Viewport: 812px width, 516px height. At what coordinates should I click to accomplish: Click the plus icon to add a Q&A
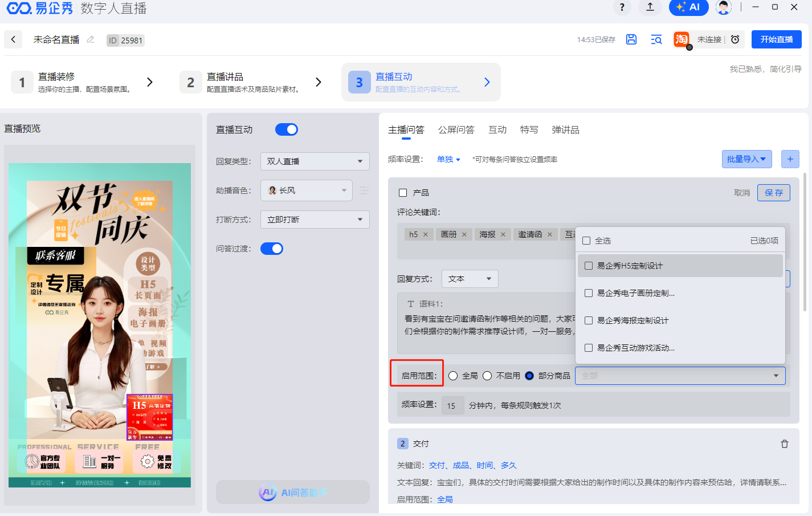[790, 159]
